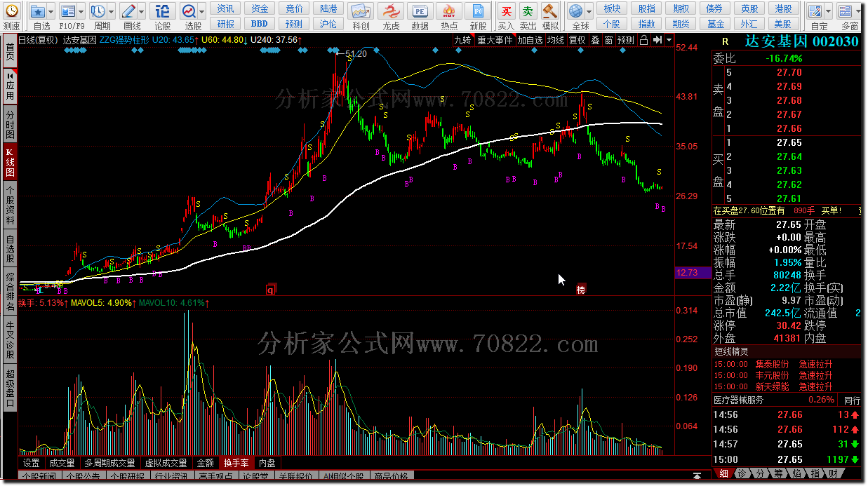The width and height of the screenshot is (868, 486).
Task: Click the 集泰股份 急速拉升 alert row
Action: tap(787, 364)
